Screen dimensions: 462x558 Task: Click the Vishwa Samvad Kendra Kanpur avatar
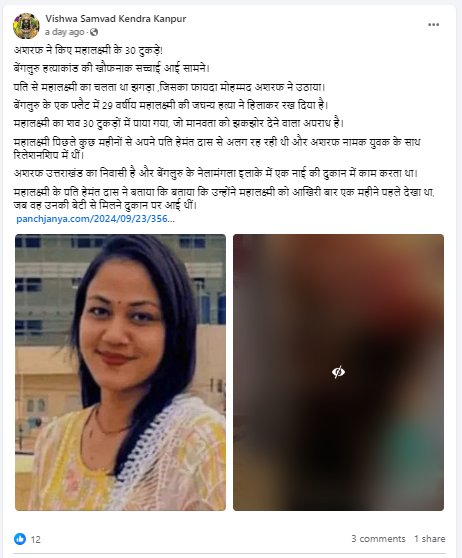click(26, 26)
